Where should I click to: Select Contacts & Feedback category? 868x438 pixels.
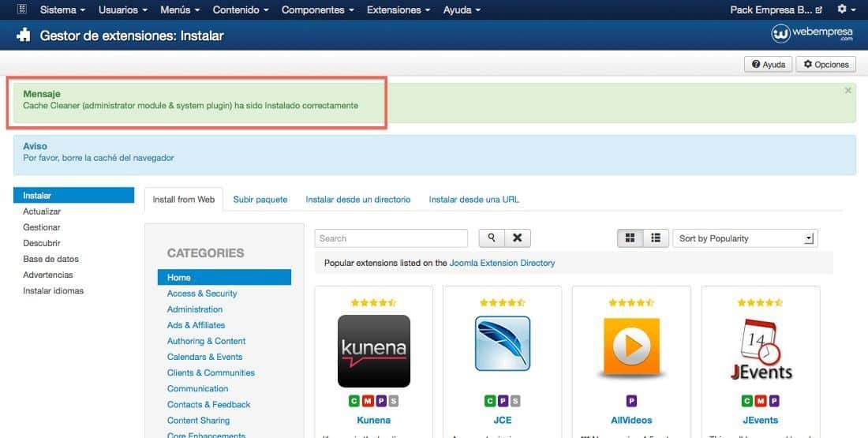[x=208, y=405]
